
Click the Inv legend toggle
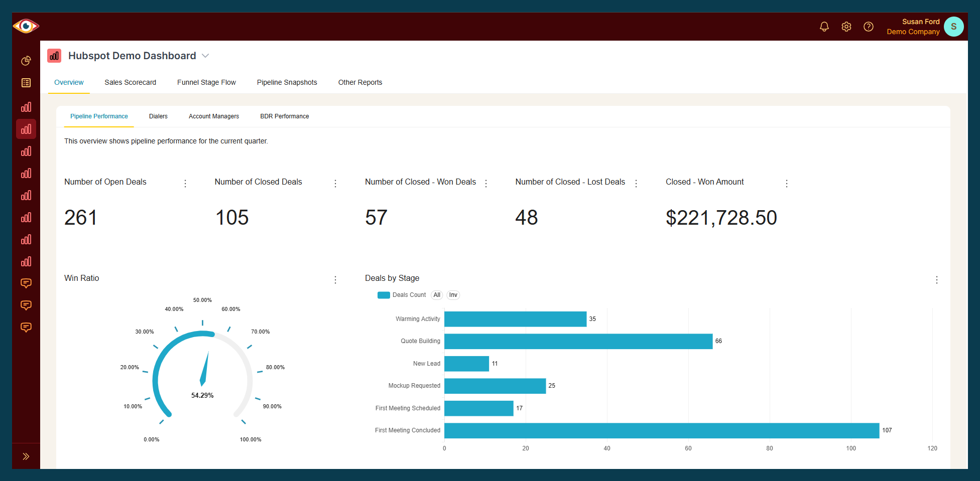pyautogui.click(x=453, y=295)
